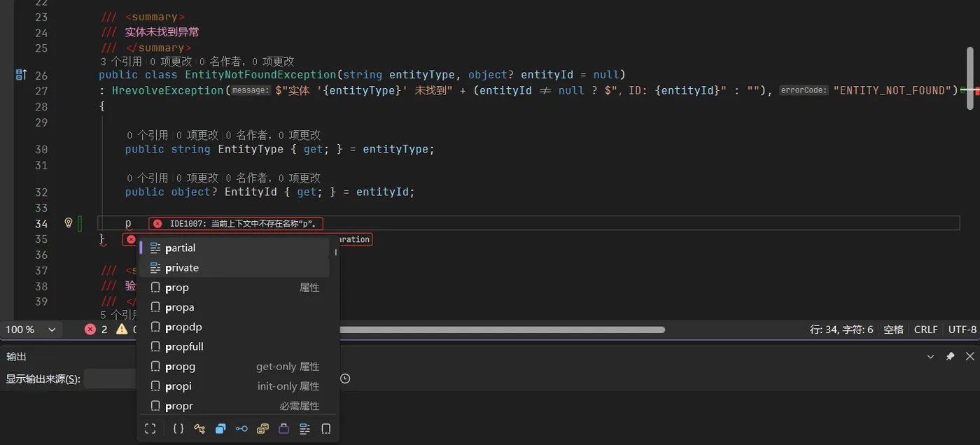980x445 pixels.
Task: Toggle the enums filter icon in the completion list
Action: [x=262, y=428]
